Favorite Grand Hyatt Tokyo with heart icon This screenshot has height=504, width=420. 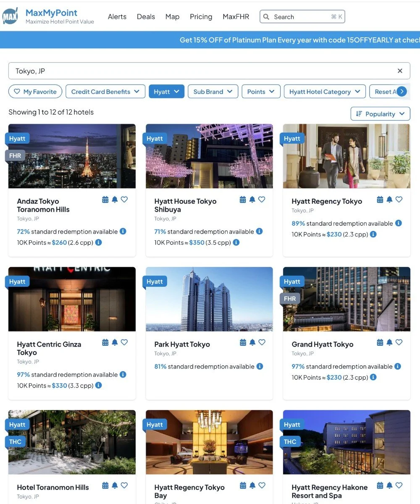pos(399,342)
